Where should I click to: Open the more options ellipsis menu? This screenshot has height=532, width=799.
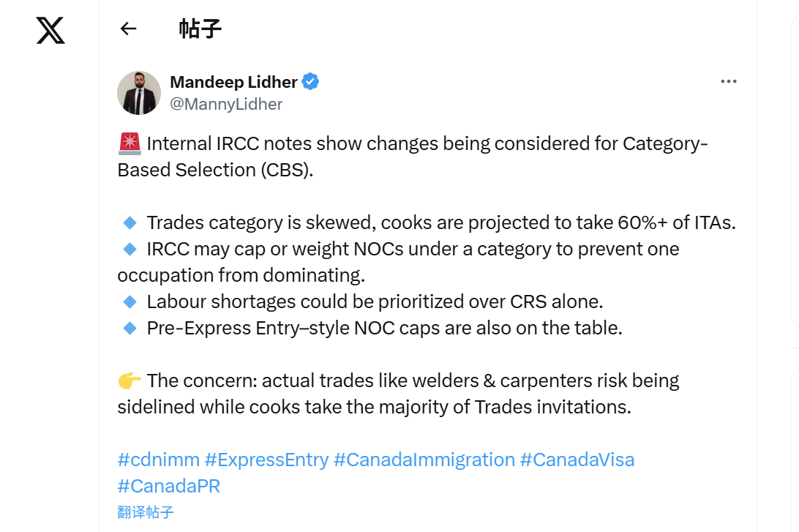728,81
